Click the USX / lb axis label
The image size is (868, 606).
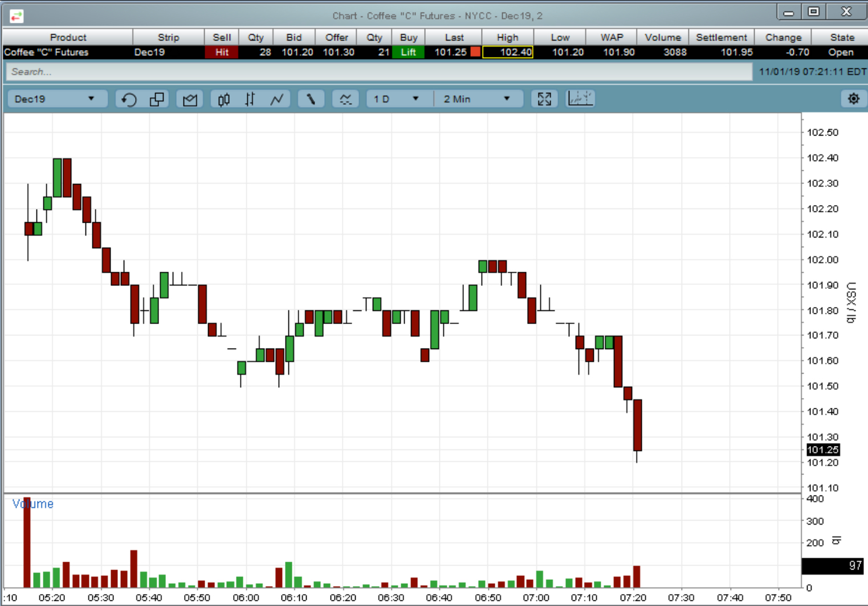click(x=851, y=302)
